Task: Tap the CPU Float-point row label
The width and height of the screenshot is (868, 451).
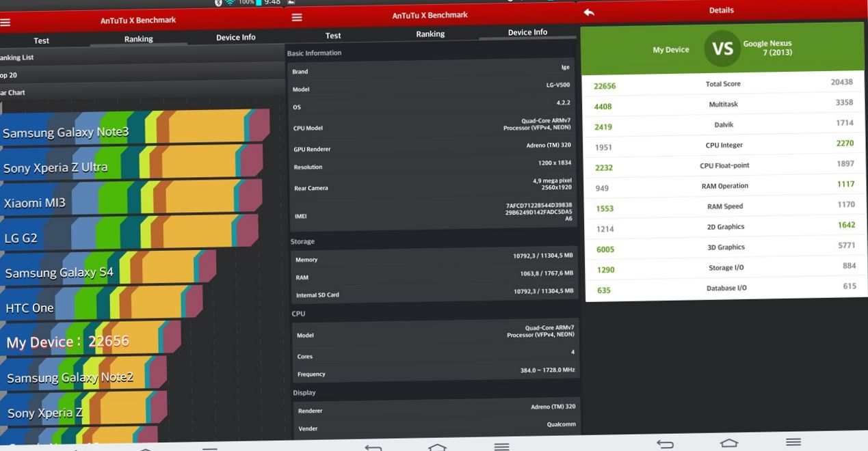Action: click(x=724, y=165)
